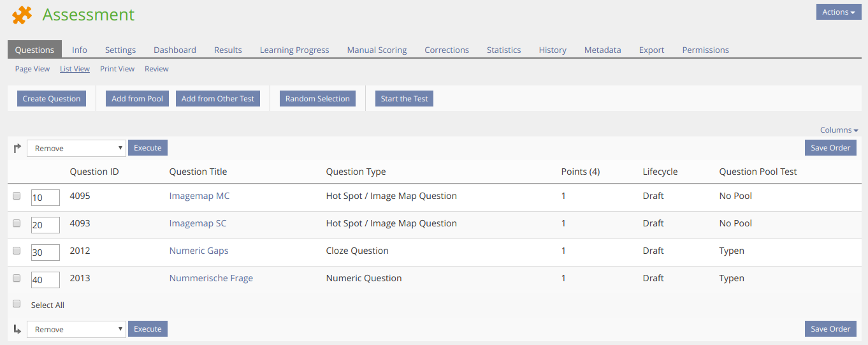Image resolution: width=868 pixels, height=345 pixels.
Task: Tick the checkbox for Imagemap MC question
Action: click(x=17, y=196)
